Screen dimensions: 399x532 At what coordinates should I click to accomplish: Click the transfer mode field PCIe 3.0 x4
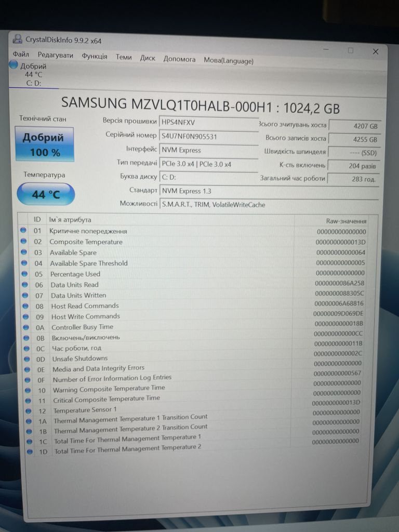(x=209, y=164)
